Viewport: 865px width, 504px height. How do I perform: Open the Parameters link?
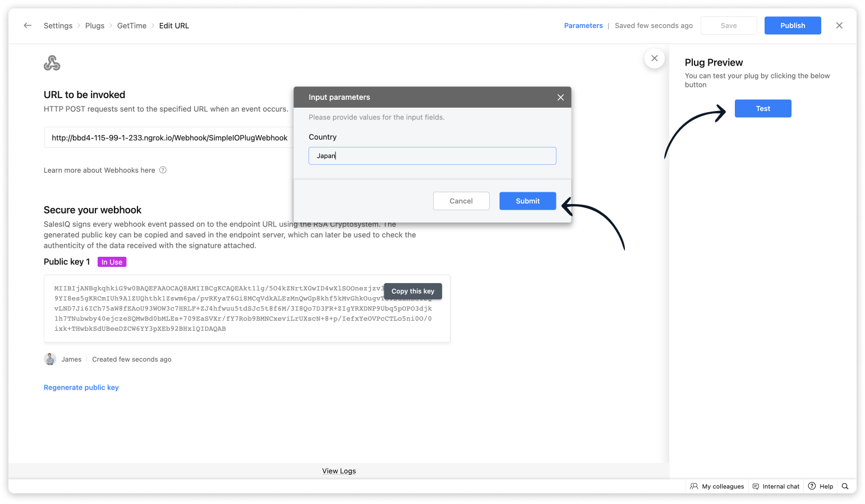(x=583, y=26)
